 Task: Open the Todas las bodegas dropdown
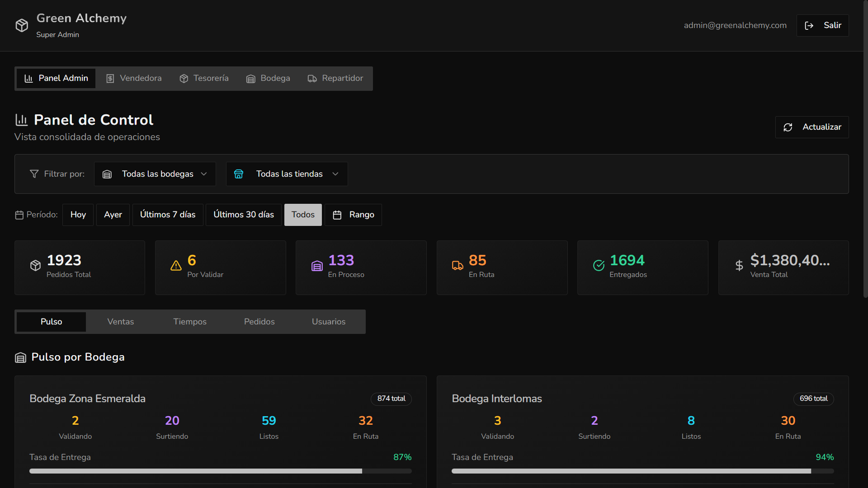point(155,174)
